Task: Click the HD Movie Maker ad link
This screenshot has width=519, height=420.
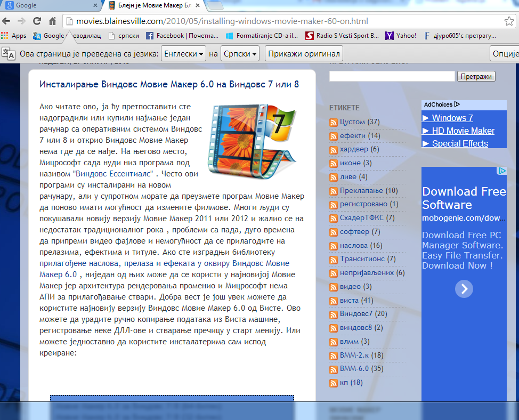Action: pyautogui.click(x=463, y=131)
